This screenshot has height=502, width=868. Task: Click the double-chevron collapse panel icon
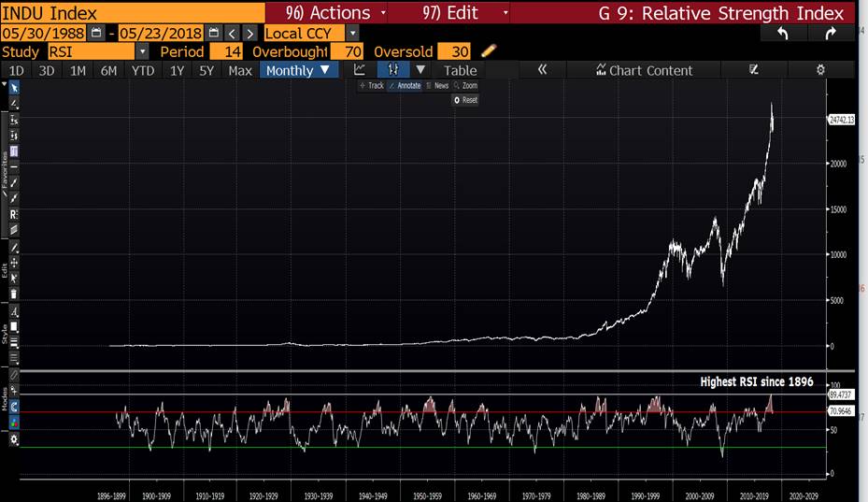(543, 70)
